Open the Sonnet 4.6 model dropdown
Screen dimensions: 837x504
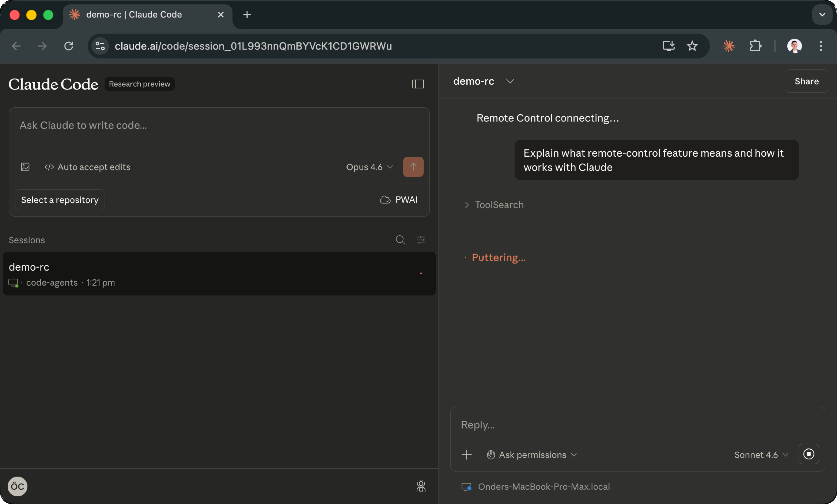761,455
